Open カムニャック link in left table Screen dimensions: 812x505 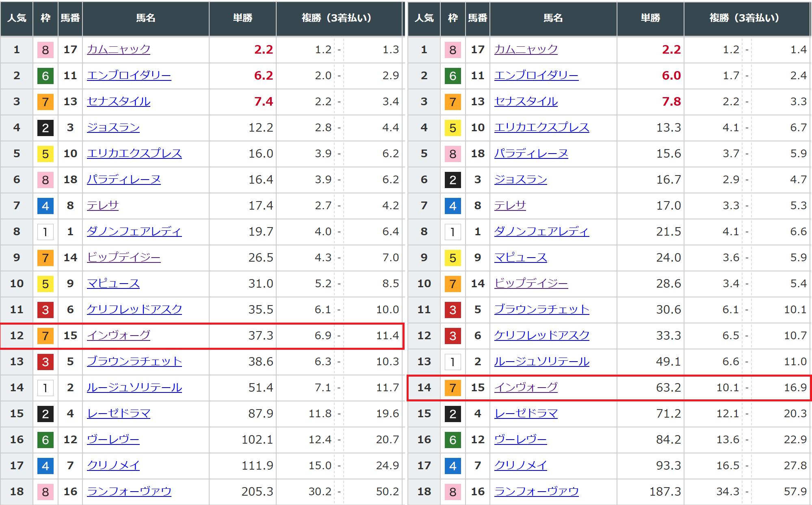(x=118, y=50)
